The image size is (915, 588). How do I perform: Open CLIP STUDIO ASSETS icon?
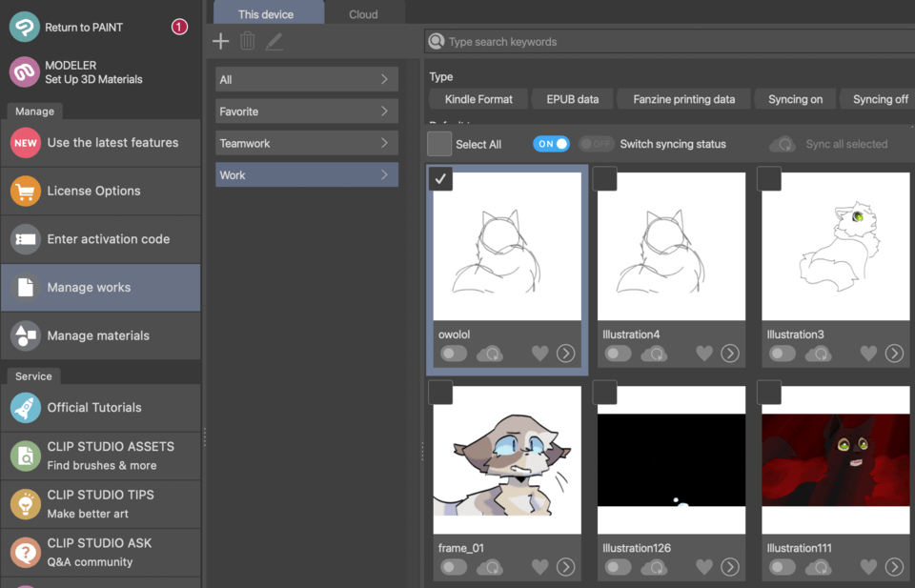25,456
